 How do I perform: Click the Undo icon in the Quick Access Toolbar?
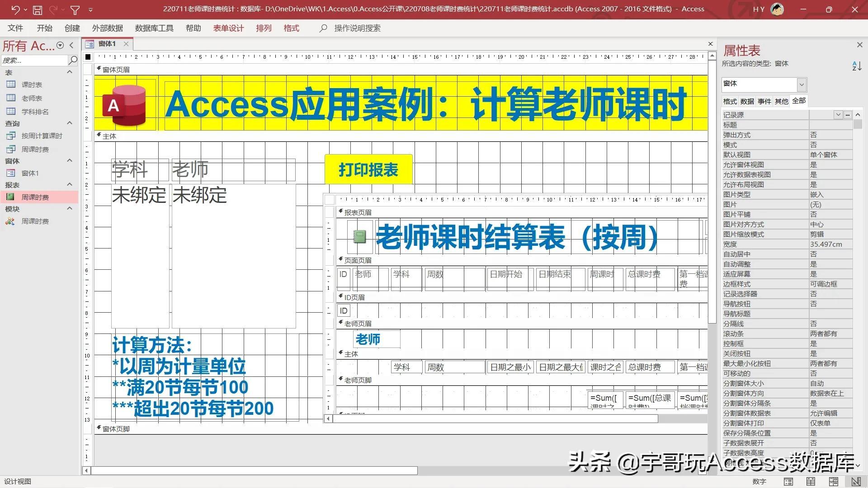tap(15, 9)
